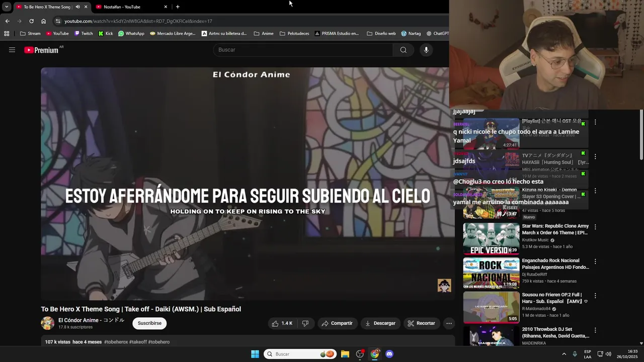Clip the video with Recortar
Viewport: 644px width, 362px height.
[421, 323]
